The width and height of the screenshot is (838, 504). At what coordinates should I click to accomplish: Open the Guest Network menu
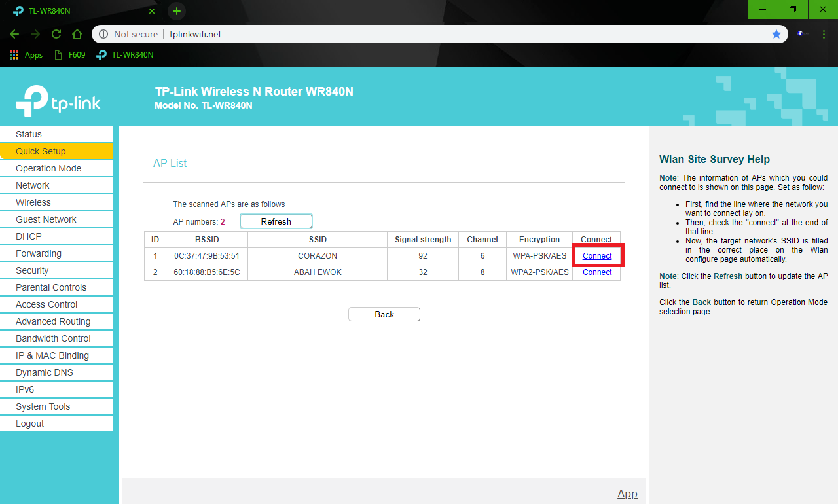56,219
